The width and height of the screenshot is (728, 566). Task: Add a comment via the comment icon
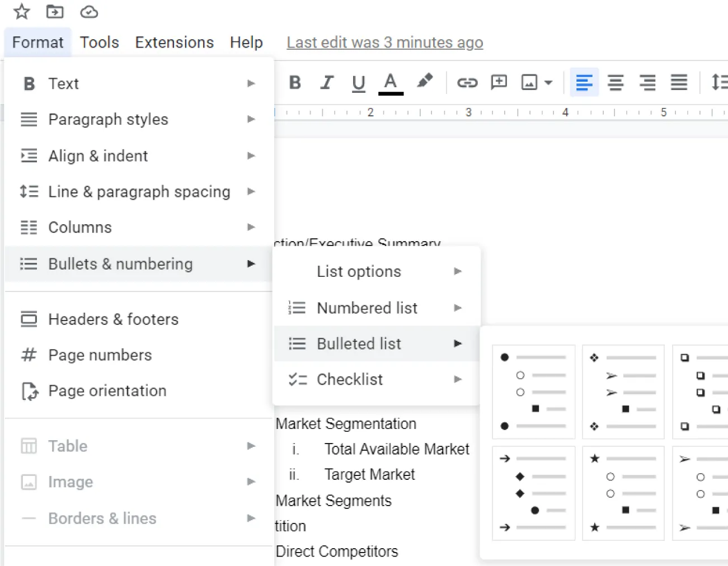pyautogui.click(x=499, y=82)
